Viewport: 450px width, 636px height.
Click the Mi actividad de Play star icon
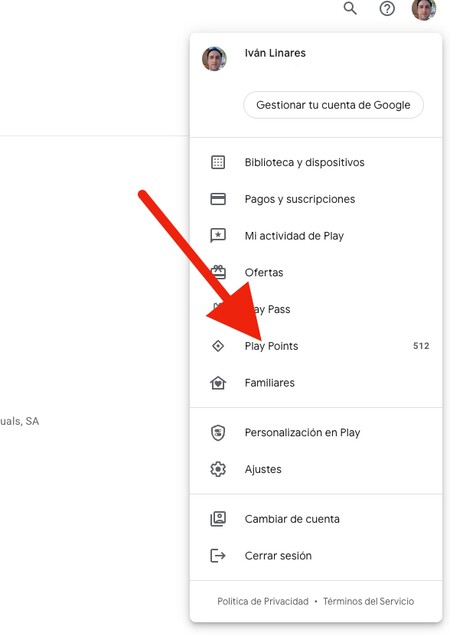point(218,236)
